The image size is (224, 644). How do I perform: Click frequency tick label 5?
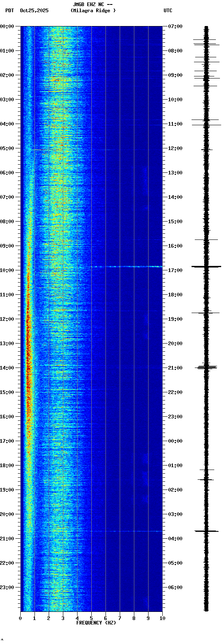(91, 618)
